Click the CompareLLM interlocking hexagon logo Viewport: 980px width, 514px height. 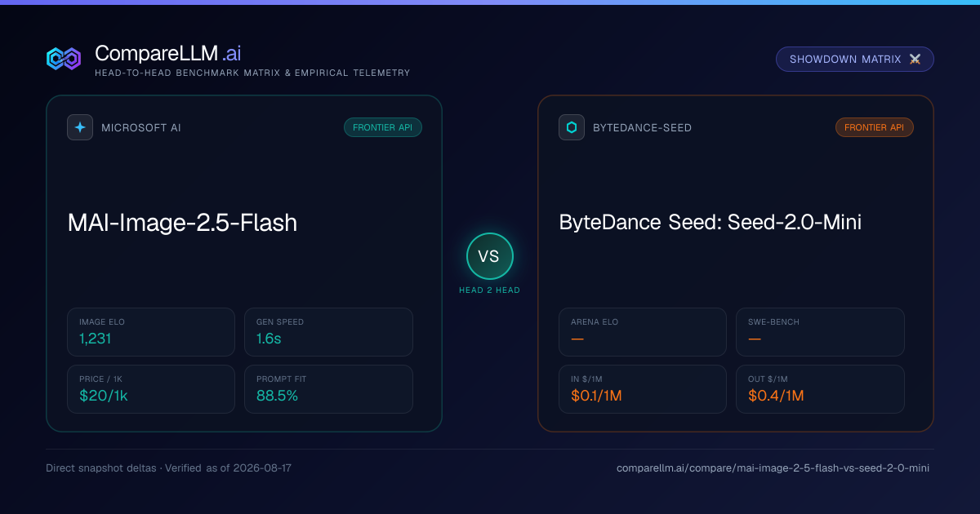(64, 59)
